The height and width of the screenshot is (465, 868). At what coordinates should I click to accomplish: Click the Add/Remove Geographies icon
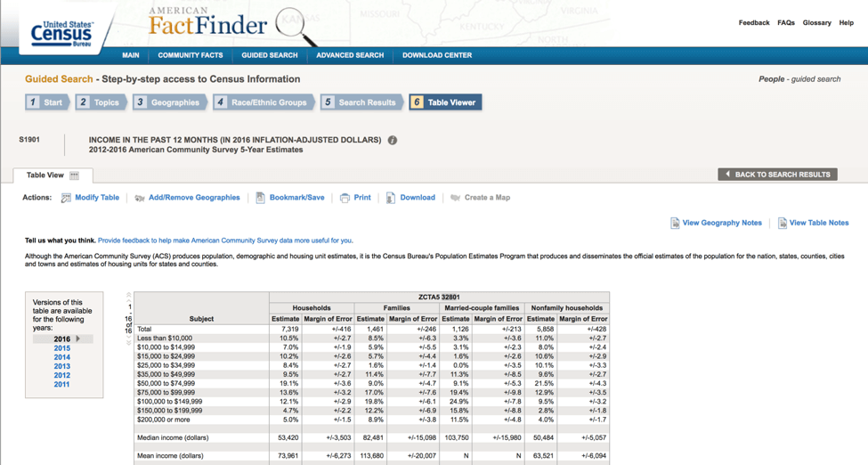[x=140, y=198]
